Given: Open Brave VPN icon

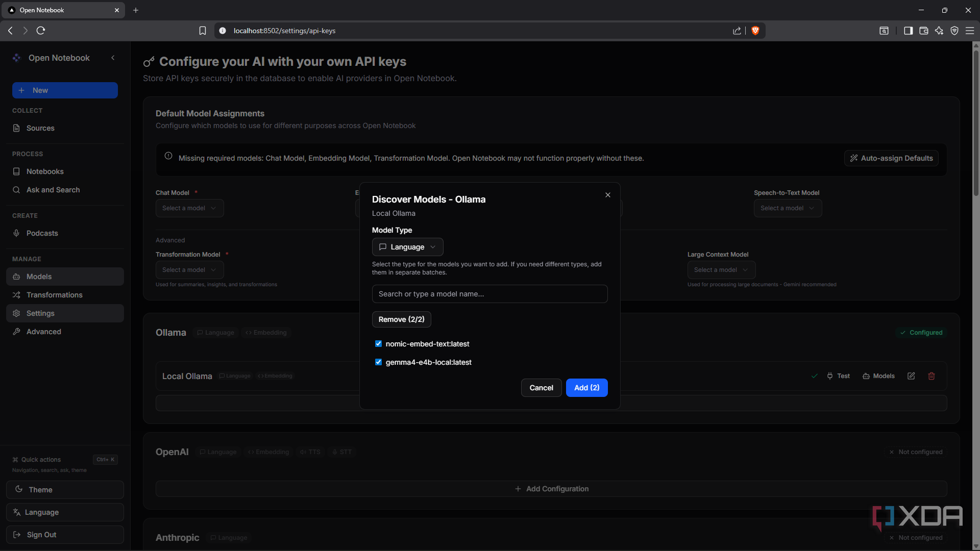Looking at the screenshot, I should [954, 31].
